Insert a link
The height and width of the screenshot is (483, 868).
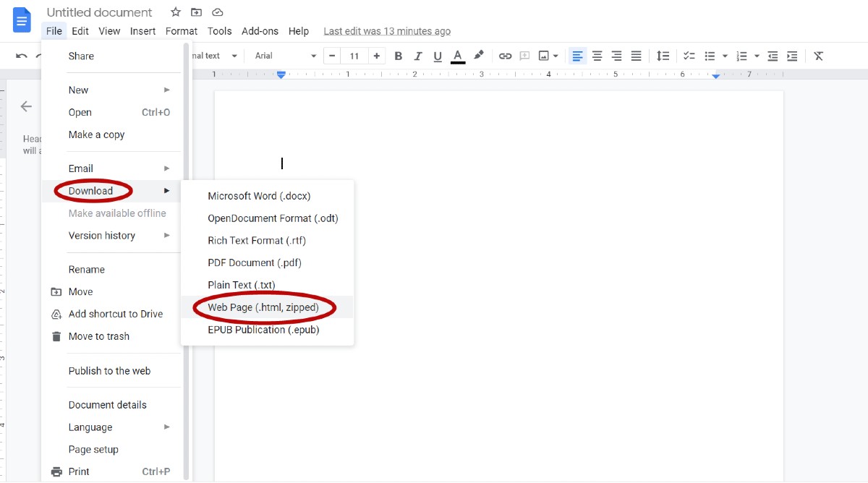coord(505,56)
